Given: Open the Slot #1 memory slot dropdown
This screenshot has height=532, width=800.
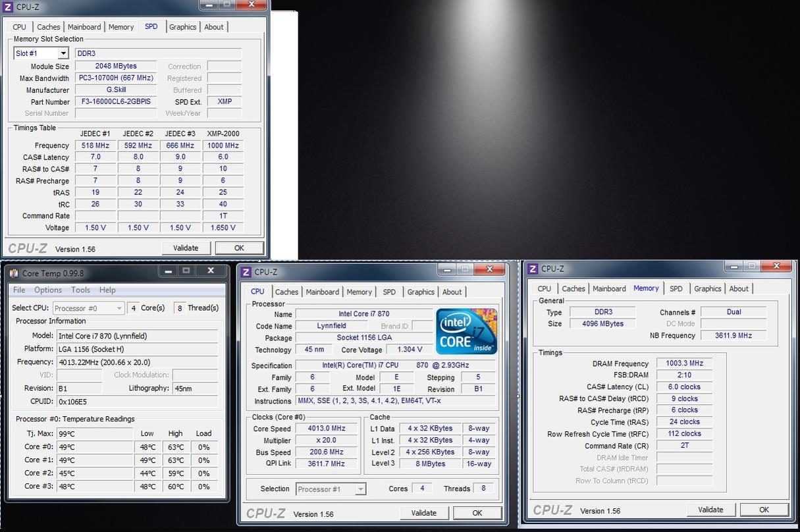Looking at the screenshot, I should (x=41, y=53).
